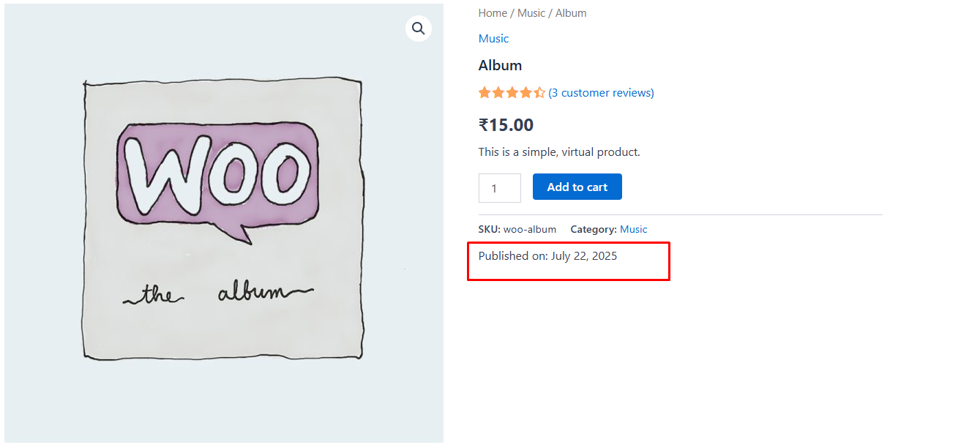980x445 pixels.
Task: Select Music in the breadcrumb trail
Action: pos(531,12)
